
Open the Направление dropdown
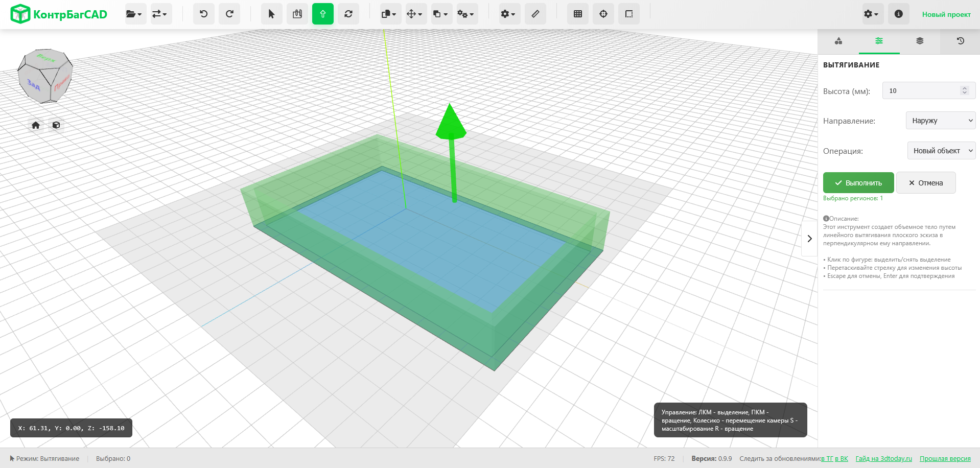941,121
